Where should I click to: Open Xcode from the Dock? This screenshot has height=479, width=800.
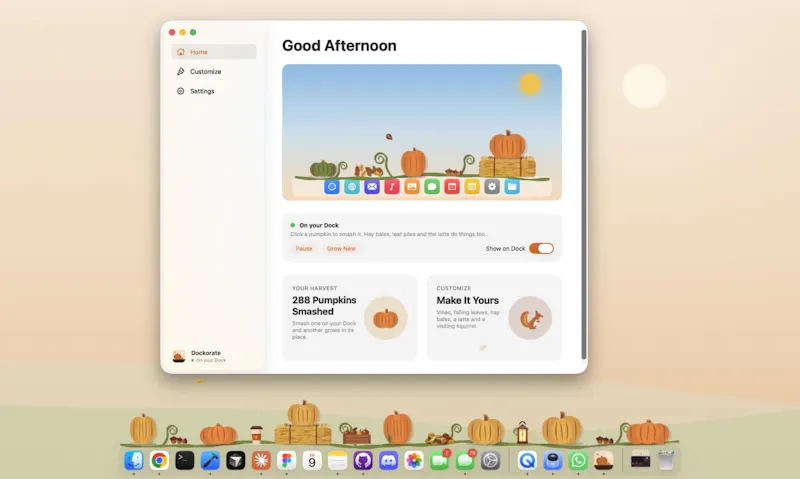click(210, 461)
